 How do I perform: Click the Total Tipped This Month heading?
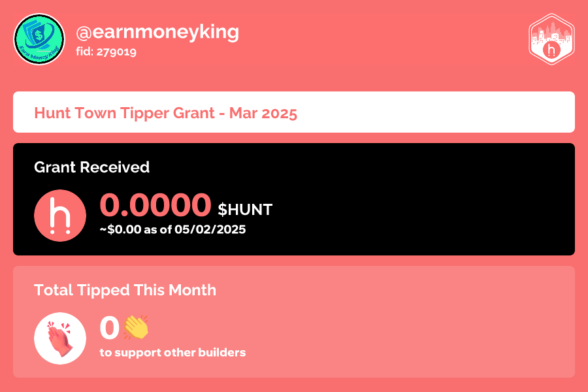(x=125, y=290)
